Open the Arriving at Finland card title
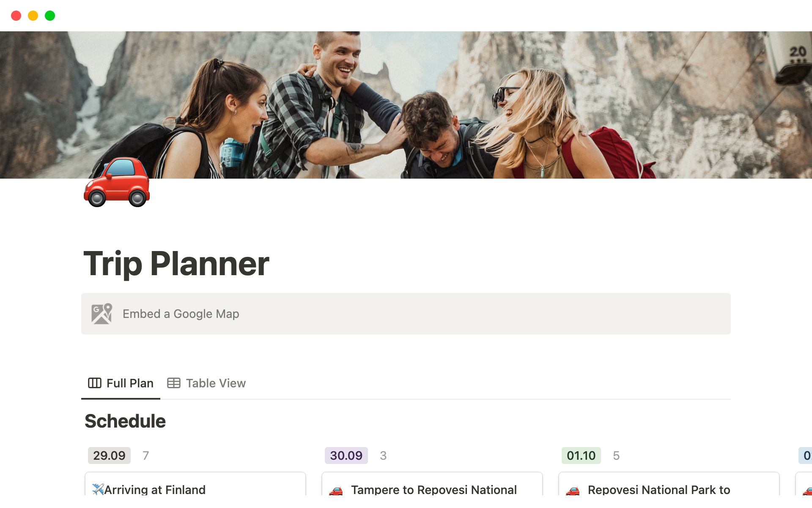Screen dimensions: 812x508 click(155, 489)
